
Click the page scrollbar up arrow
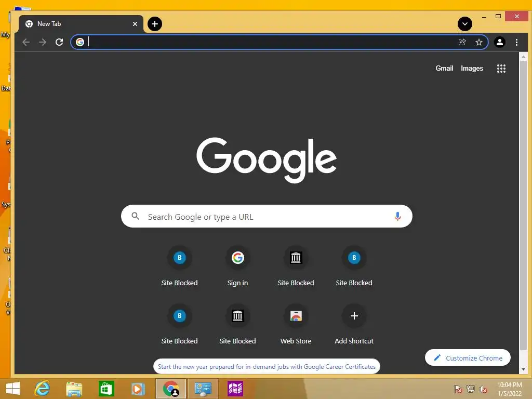click(523, 57)
